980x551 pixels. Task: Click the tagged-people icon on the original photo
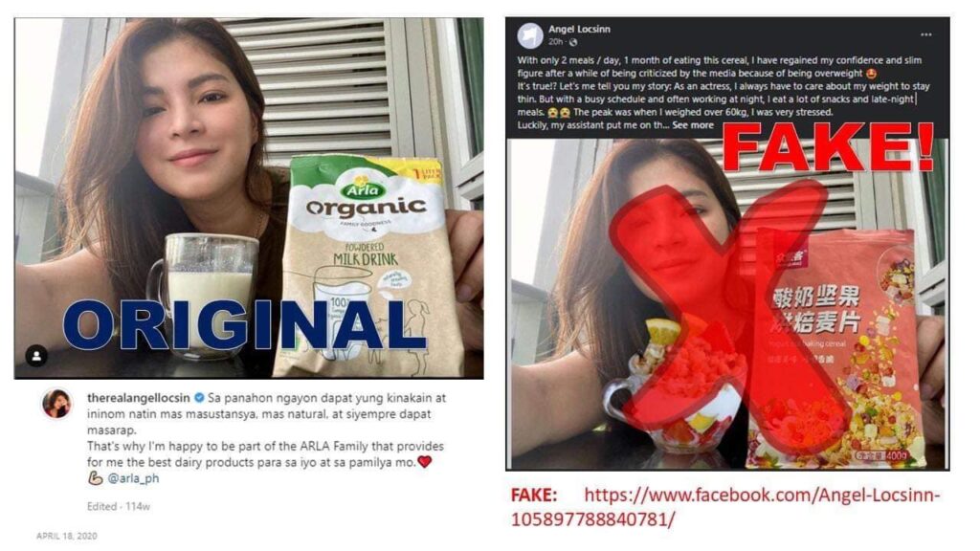36,356
